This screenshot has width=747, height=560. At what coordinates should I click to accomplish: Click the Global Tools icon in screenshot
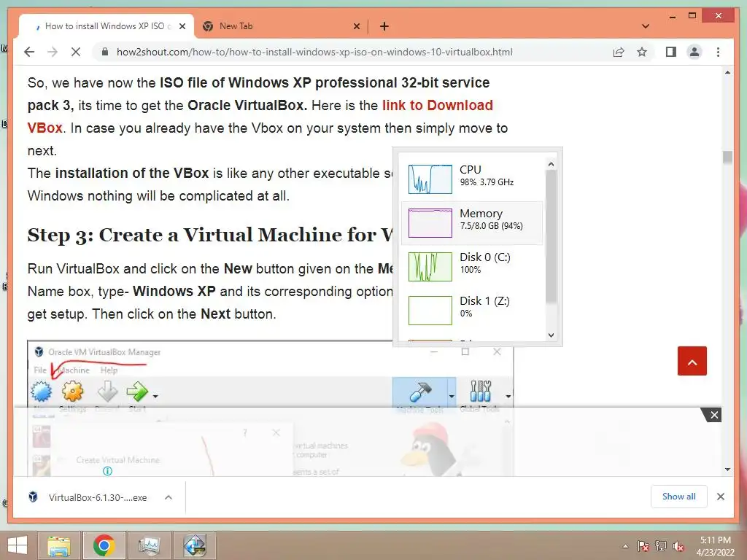click(480, 392)
